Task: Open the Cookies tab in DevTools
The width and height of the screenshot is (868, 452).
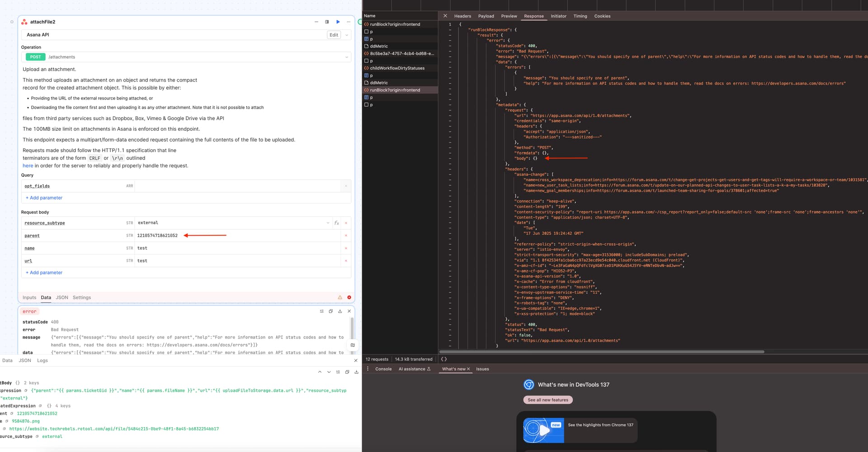Action: [602, 16]
